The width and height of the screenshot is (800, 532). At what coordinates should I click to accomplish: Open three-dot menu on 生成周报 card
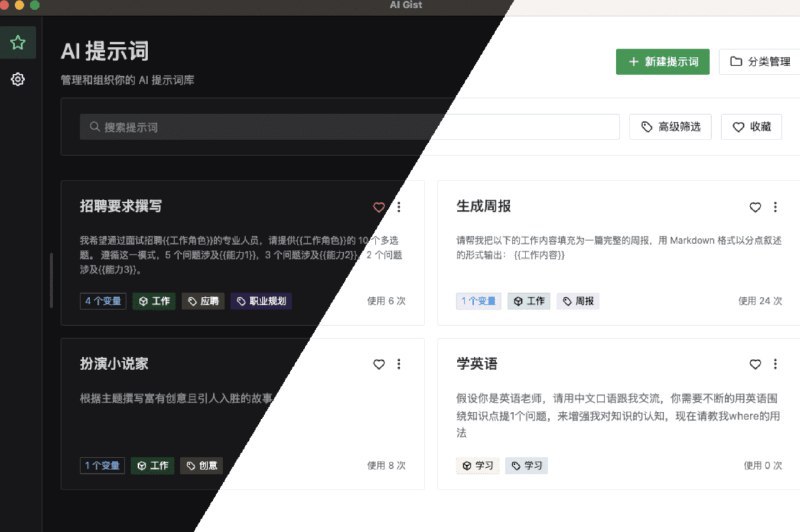[x=775, y=207]
